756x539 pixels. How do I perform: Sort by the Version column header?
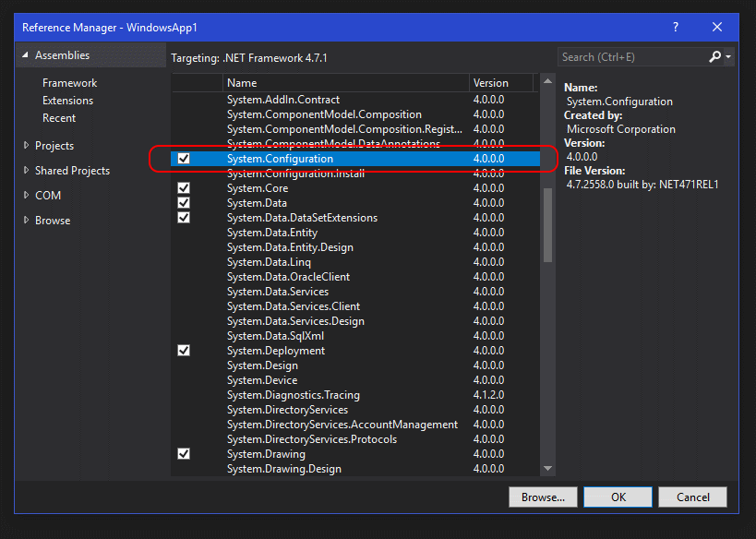pyautogui.click(x=501, y=83)
